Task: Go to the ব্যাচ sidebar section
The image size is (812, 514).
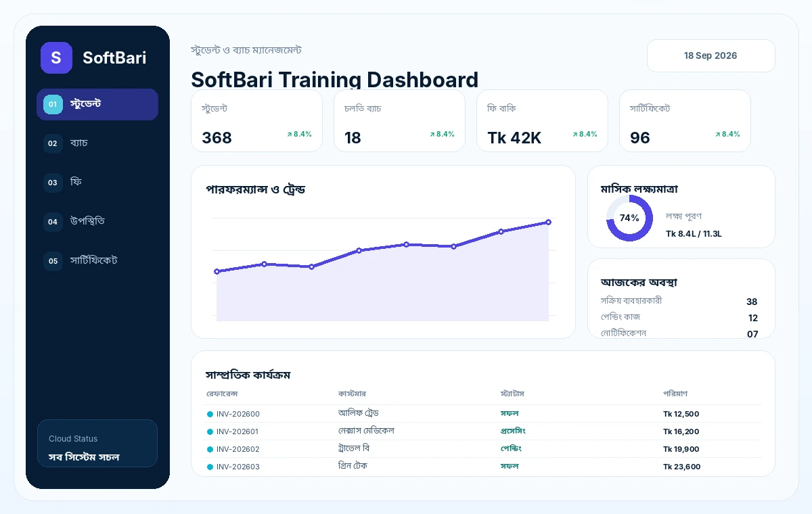Action: point(97,143)
